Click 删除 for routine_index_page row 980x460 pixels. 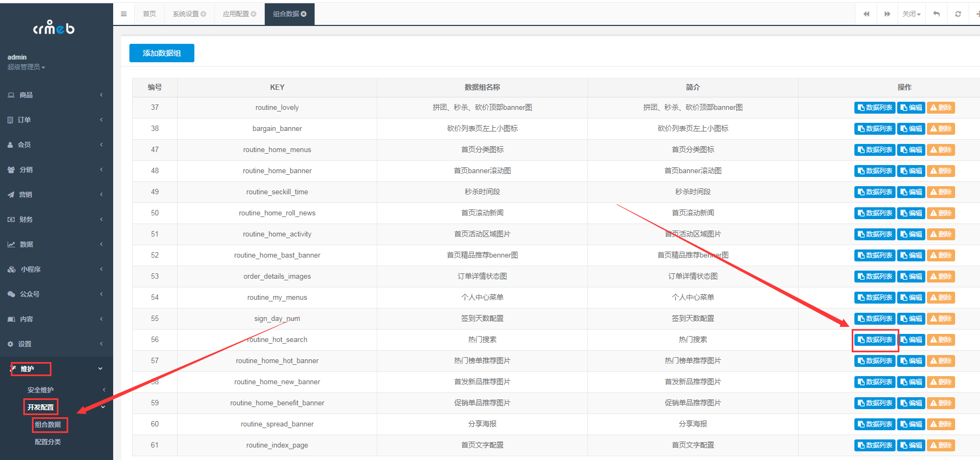click(941, 445)
